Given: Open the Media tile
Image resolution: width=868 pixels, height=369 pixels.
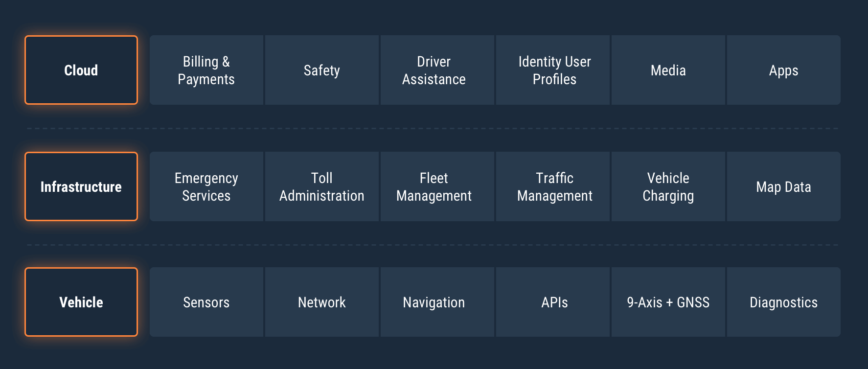Looking at the screenshot, I should click(668, 70).
